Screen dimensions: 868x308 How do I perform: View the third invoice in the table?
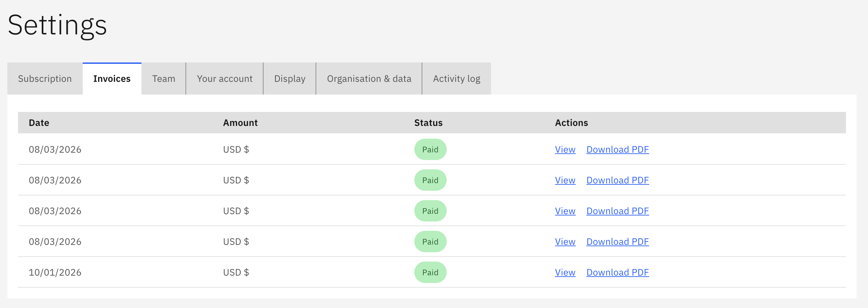pos(565,211)
